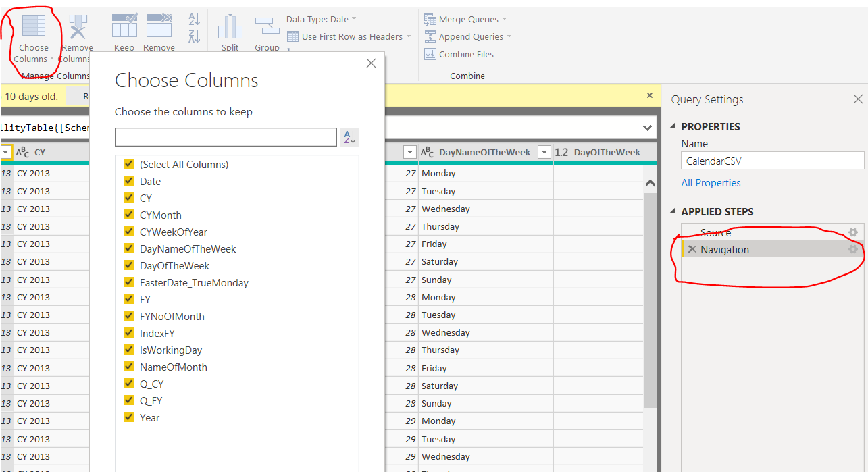Uncheck the DayNameOfTheWeek checkbox

(x=128, y=248)
